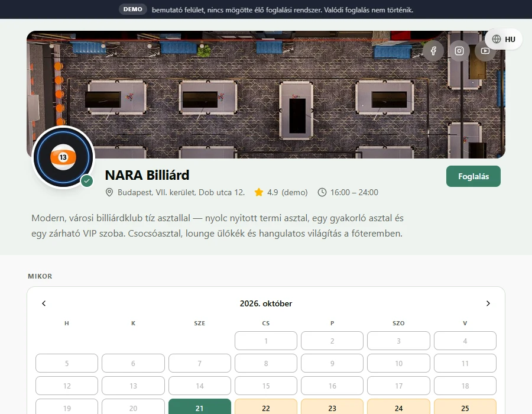Click the location pin icon
The image size is (532, 414).
109,192
